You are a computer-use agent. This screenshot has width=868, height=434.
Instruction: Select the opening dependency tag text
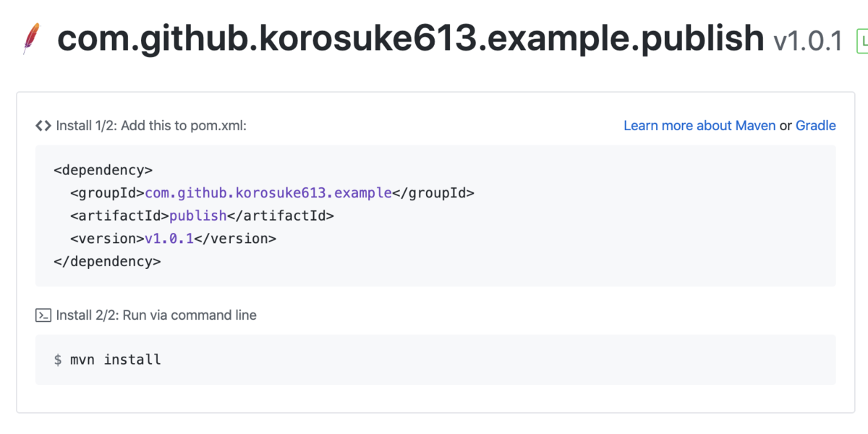click(x=103, y=169)
